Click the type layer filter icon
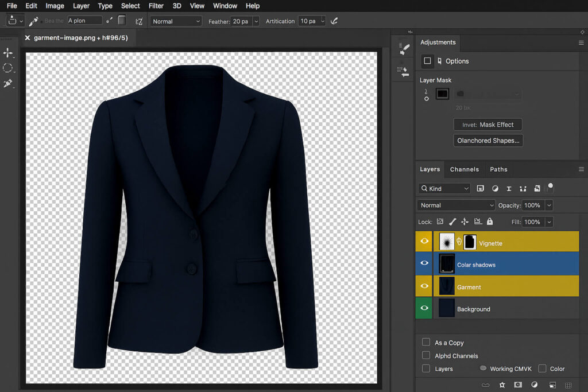This screenshot has height=392, width=588. 509,188
